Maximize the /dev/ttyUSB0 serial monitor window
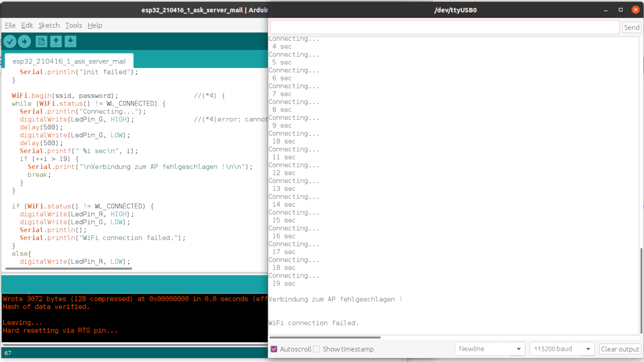644x362 pixels. [x=621, y=10]
